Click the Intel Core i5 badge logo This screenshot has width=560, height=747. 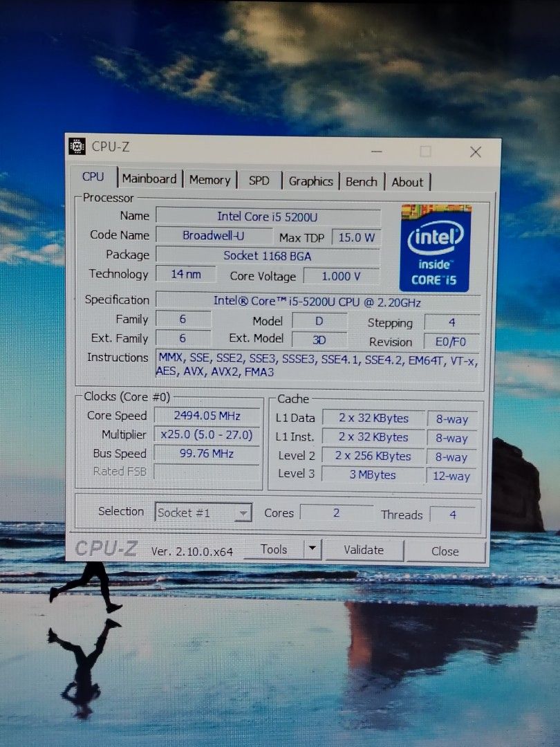[x=436, y=248]
